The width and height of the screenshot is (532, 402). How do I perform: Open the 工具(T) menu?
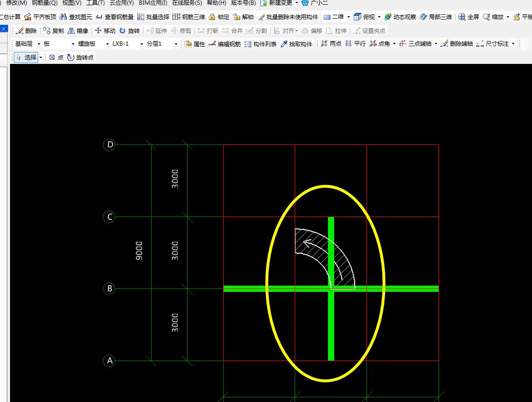[95, 3]
